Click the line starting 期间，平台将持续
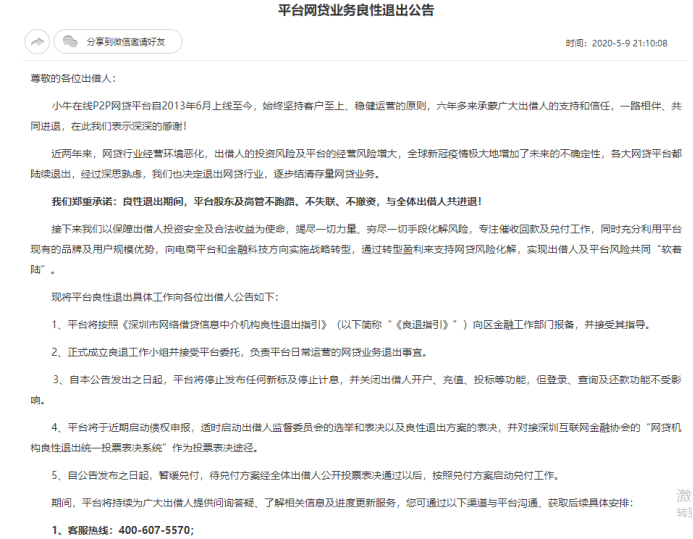 [343, 503]
